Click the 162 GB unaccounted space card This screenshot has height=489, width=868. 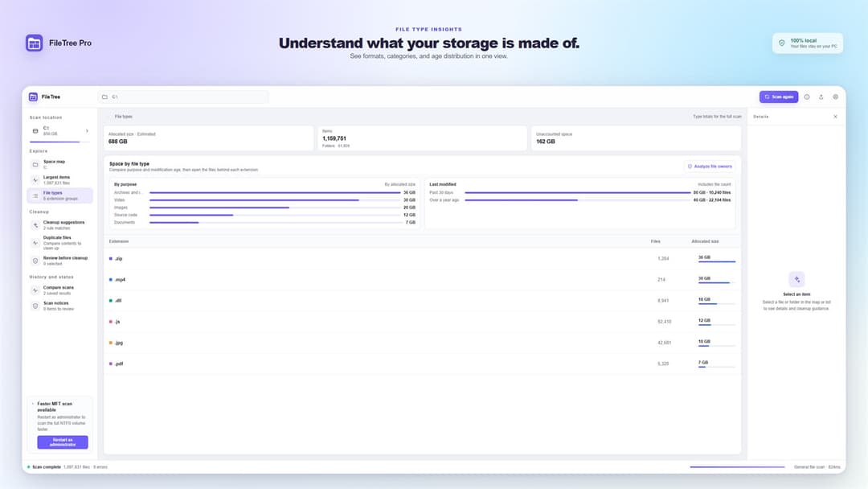(636, 138)
